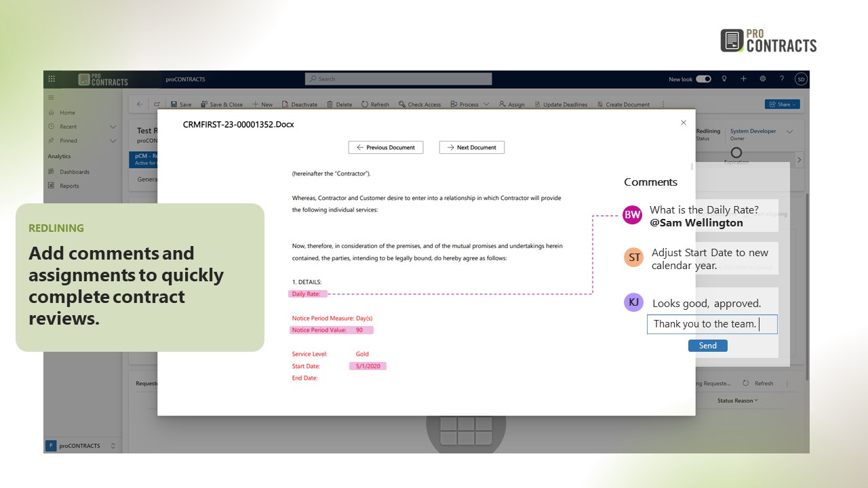The width and height of the screenshot is (868, 488).
Task: Click the BW commenter avatar
Action: coord(632,215)
